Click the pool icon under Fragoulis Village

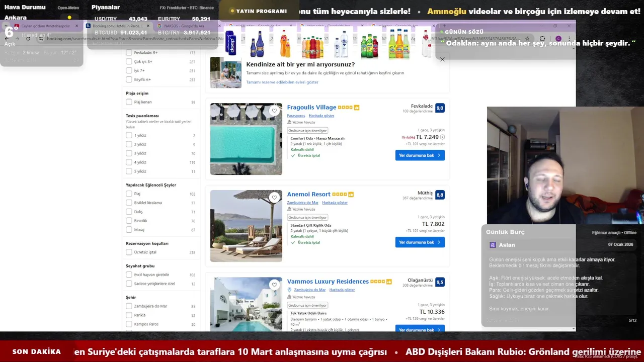289,122
